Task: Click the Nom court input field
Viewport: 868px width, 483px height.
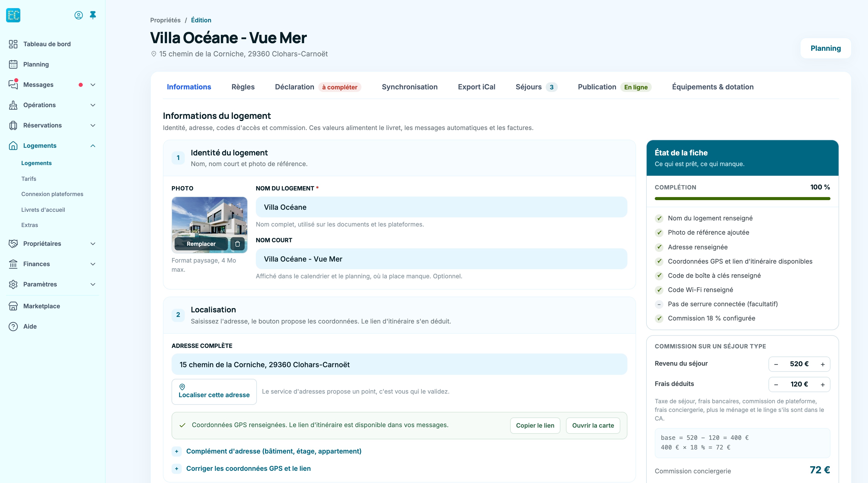Action: (x=441, y=259)
